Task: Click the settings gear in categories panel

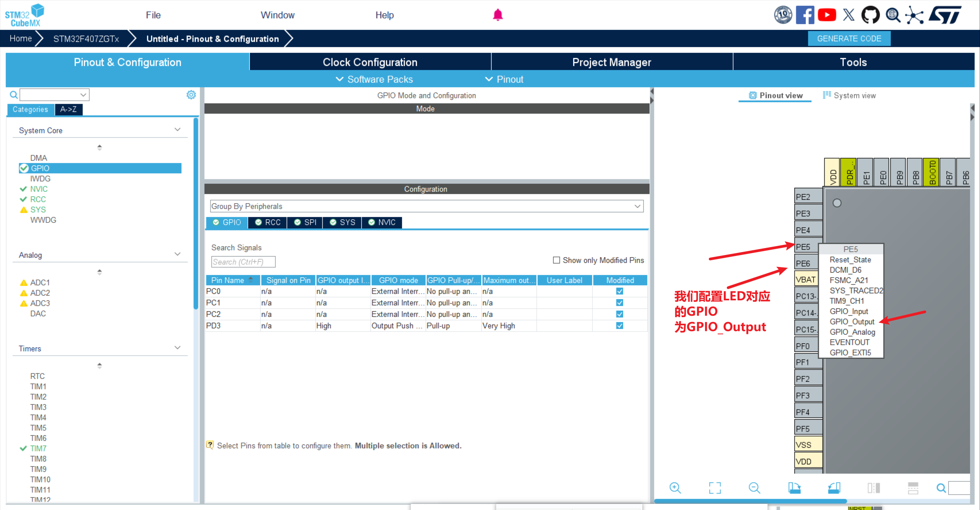Action: click(x=191, y=95)
